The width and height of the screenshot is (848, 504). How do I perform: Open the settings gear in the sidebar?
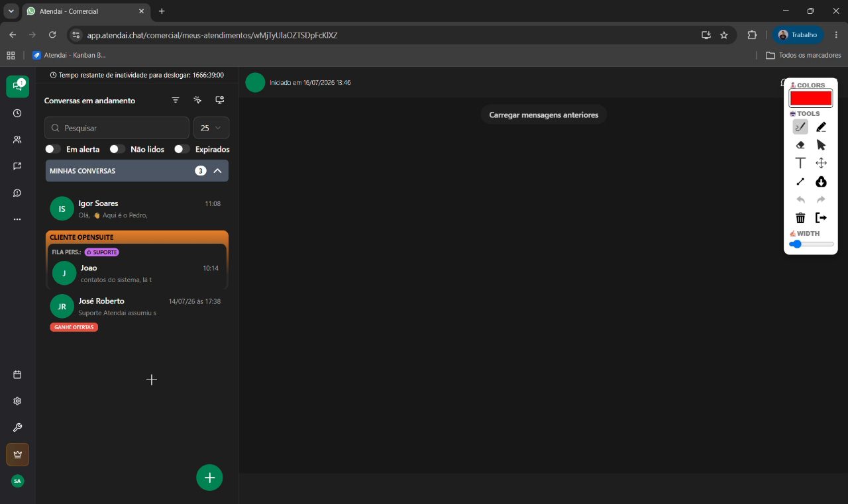click(17, 401)
